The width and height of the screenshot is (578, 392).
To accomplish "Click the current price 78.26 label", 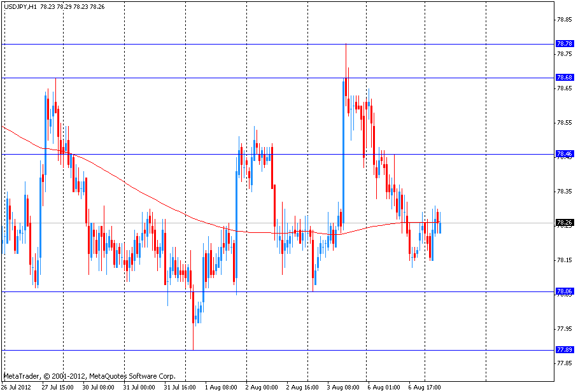I will tap(564, 223).
